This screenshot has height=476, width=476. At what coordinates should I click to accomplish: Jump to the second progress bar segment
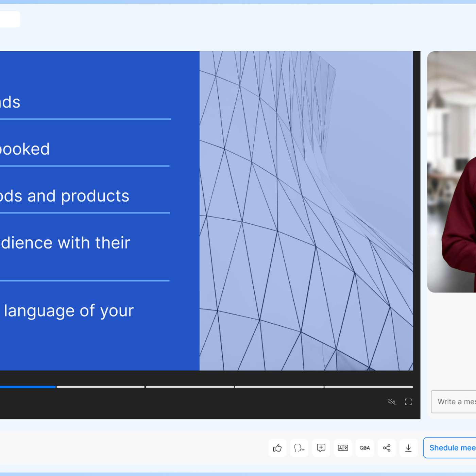pos(101,387)
